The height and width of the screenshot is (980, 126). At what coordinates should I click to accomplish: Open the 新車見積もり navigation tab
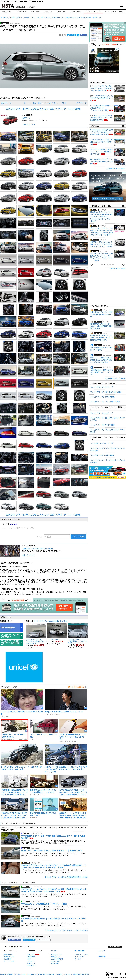pyautogui.click(x=7, y=11)
